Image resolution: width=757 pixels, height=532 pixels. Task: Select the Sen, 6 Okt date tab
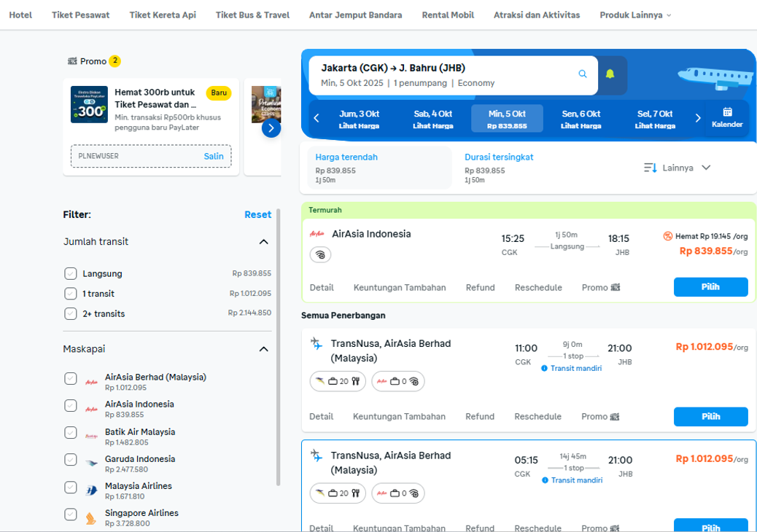pos(581,118)
